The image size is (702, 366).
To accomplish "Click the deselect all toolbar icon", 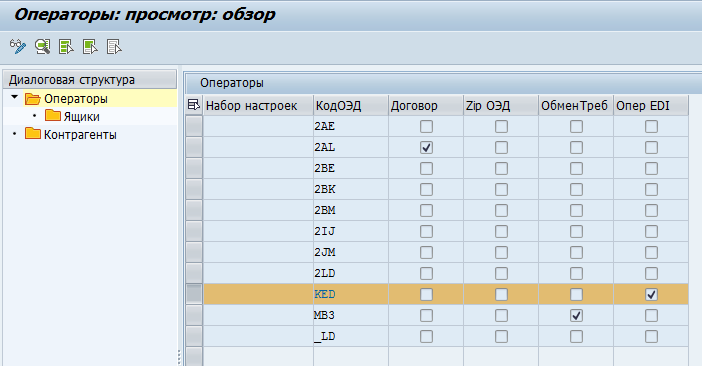I will click(x=114, y=47).
